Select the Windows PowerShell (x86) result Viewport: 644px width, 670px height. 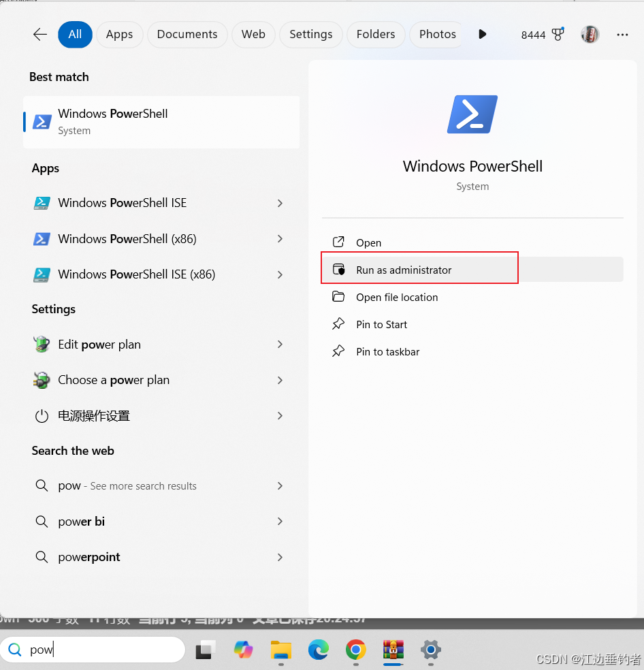tap(161, 238)
